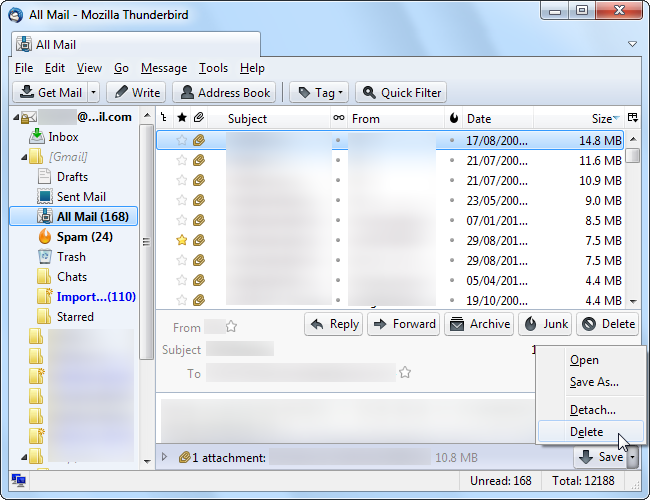Open the Go menu
The height and width of the screenshot is (500, 650).
[x=121, y=68]
